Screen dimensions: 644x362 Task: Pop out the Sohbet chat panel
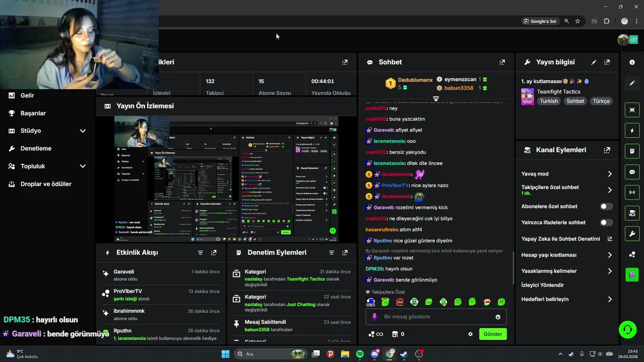tap(502, 62)
